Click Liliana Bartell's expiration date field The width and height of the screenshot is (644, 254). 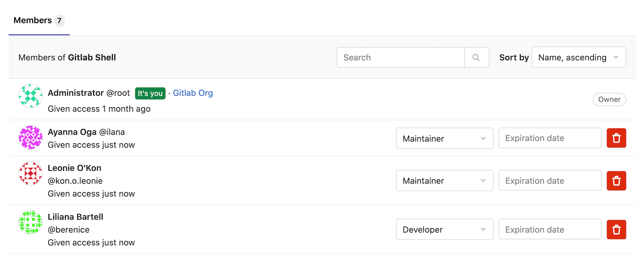[x=550, y=230]
